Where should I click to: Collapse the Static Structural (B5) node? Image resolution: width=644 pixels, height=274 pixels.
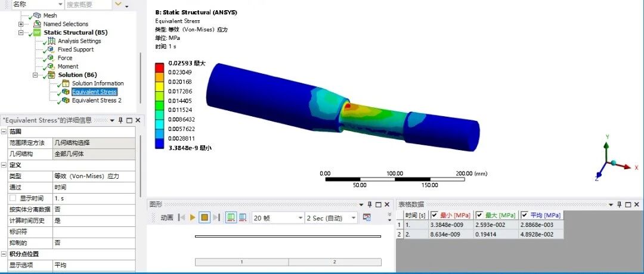(x=21, y=32)
